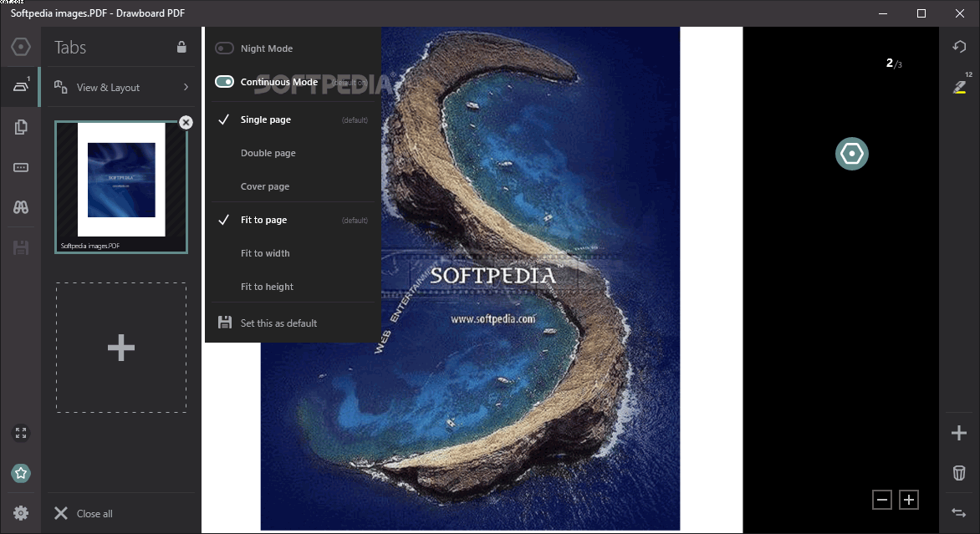Click the floating hexagon radial menu button
Viewport: 980px width, 534px height.
coord(852,154)
